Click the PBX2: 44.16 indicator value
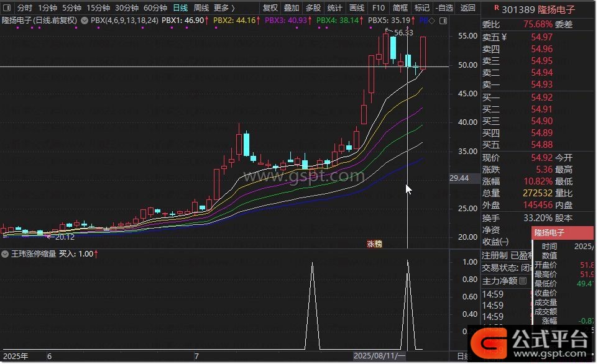Viewport: 598px width, 364px height. pos(236,20)
